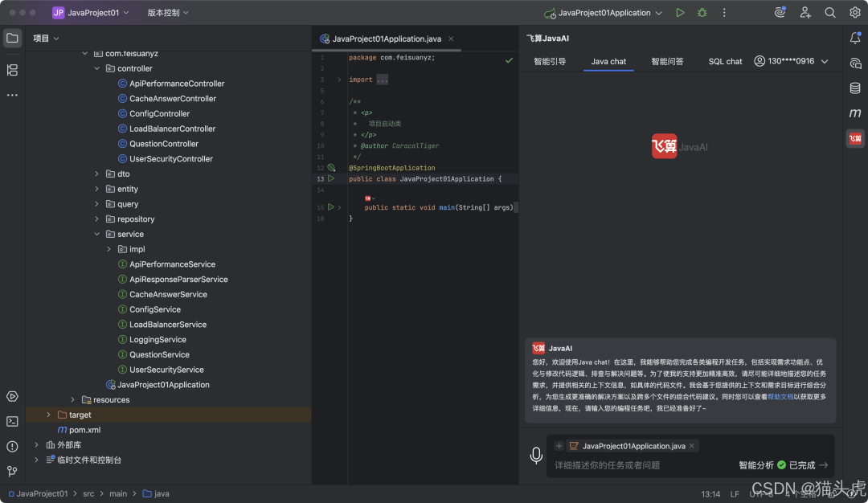Click the 智能分析 button

pos(756,465)
